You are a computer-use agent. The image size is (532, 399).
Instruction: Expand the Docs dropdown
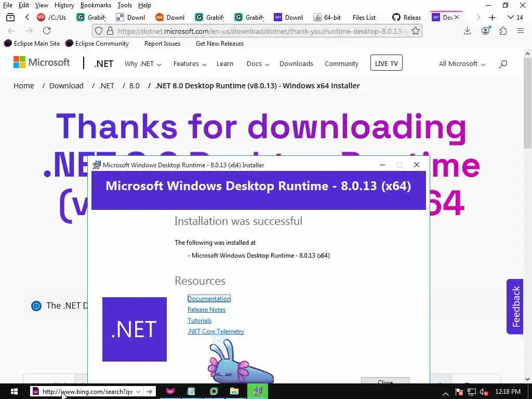[258, 64]
